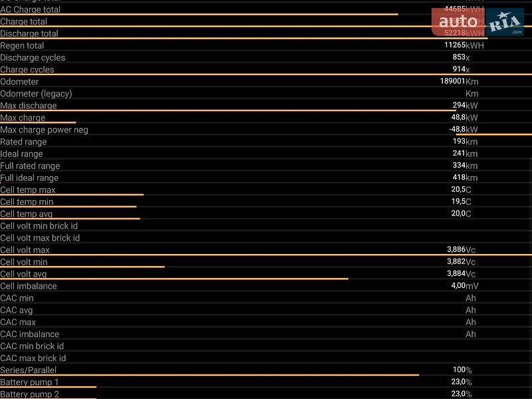Click the Regen total value 11265kWH
The image size is (532, 399).
click(x=464, y=45)
